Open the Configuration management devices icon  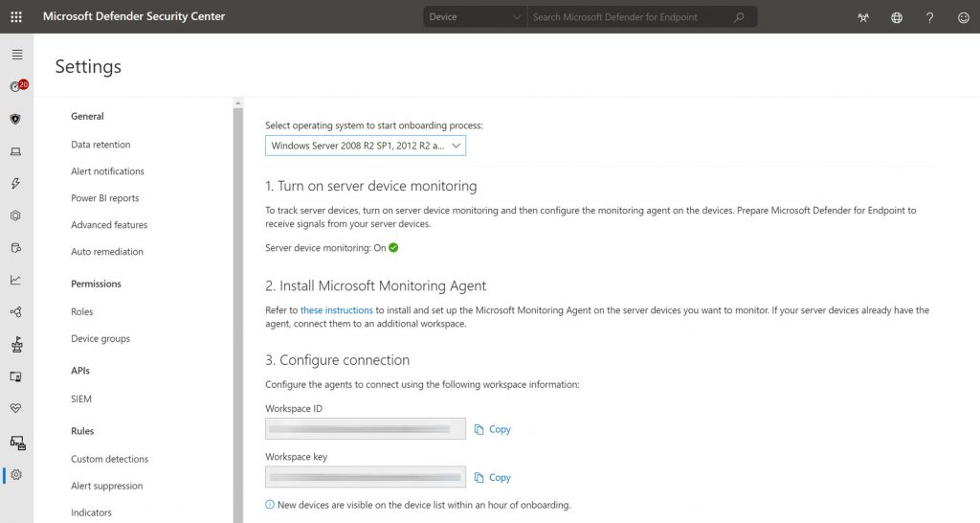17,443
